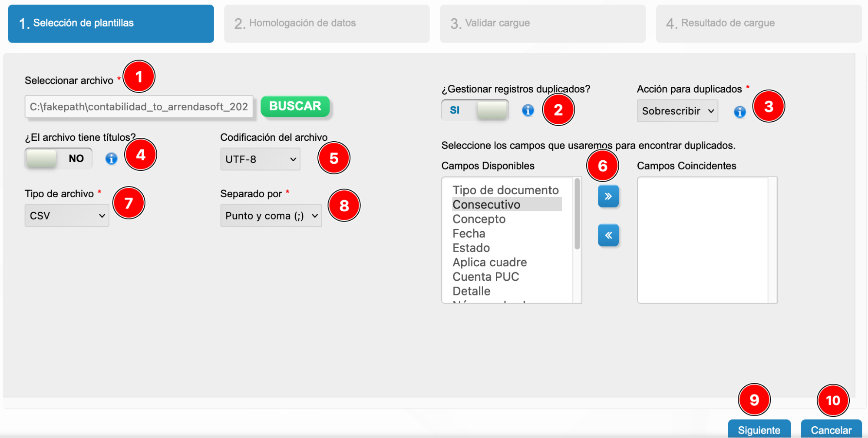This screenshot has width=868, height=438.
Task: Switch the ¿Gestionar registros duplicados? toggle off
Action: point(475,110)
